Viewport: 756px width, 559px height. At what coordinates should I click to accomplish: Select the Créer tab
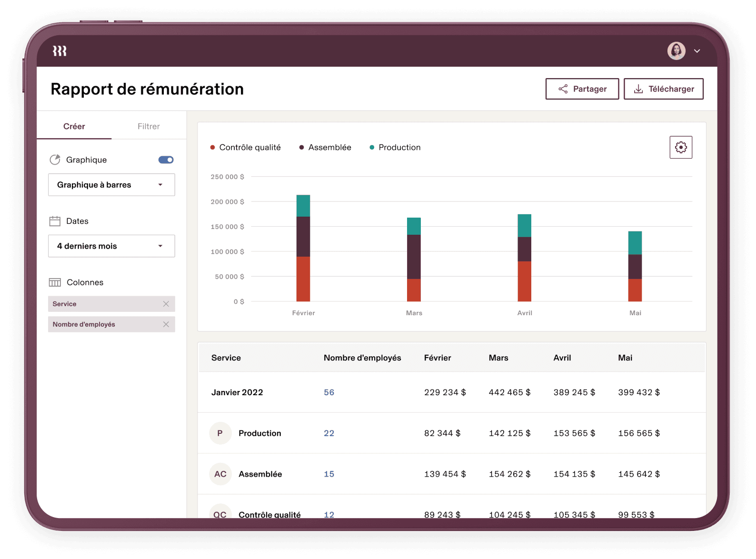[74, 126]
